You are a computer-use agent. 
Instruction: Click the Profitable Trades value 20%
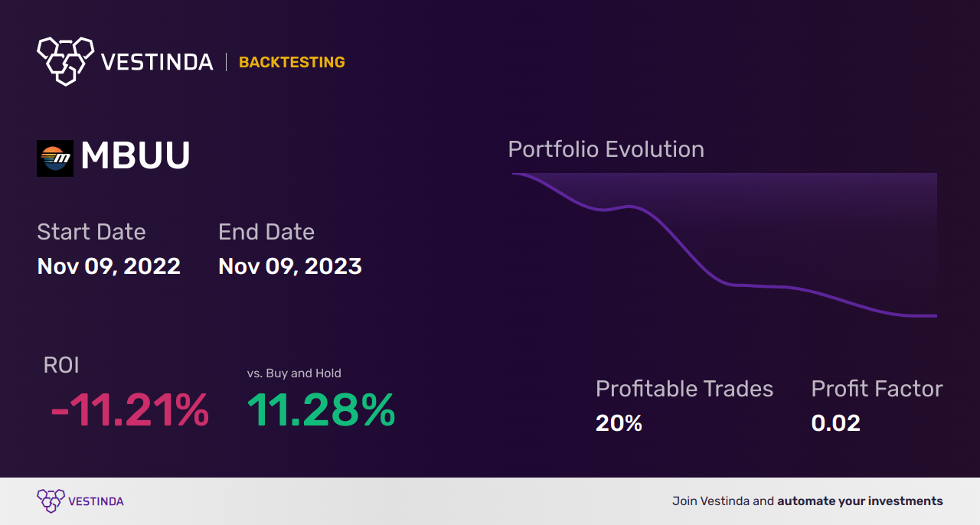click(x=619, y=422)
